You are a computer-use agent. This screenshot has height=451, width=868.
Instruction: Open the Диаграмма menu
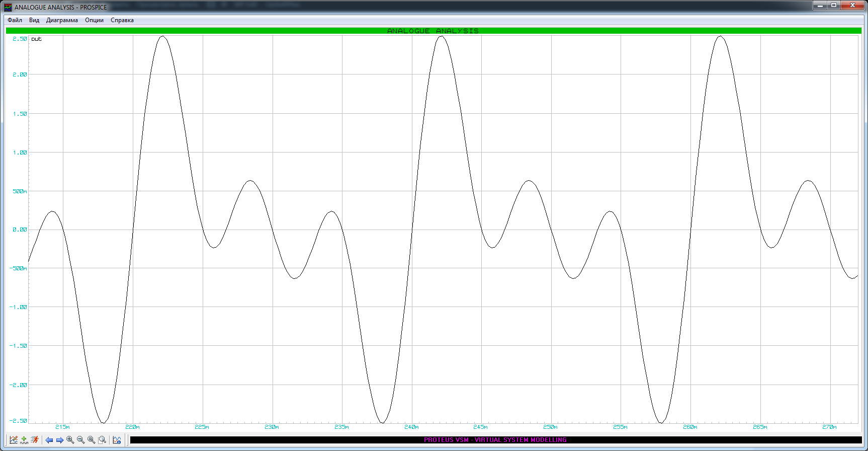click(62, 20)
